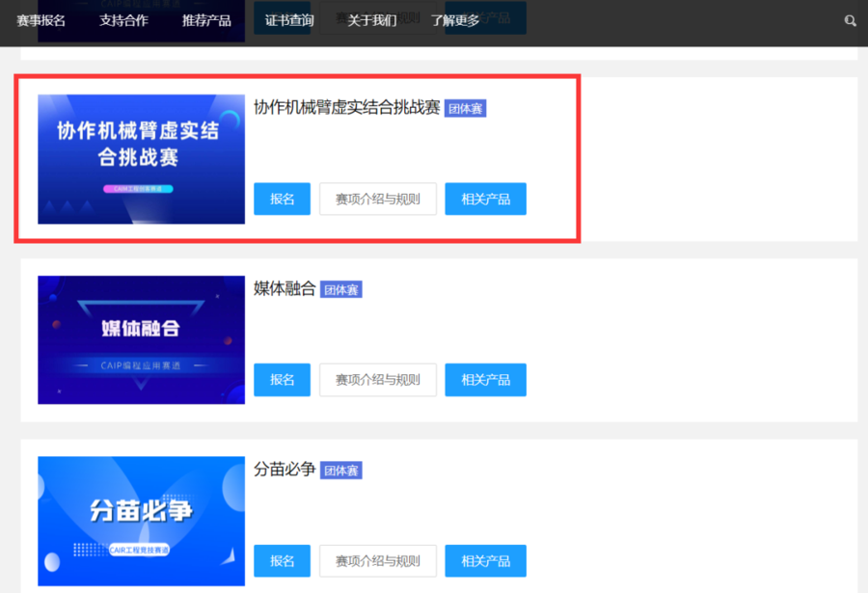This screenshot has height=593, width=868.
Task: Click the 团体赛 badge beside 媒体融合
Action: (x=340, y=289)
